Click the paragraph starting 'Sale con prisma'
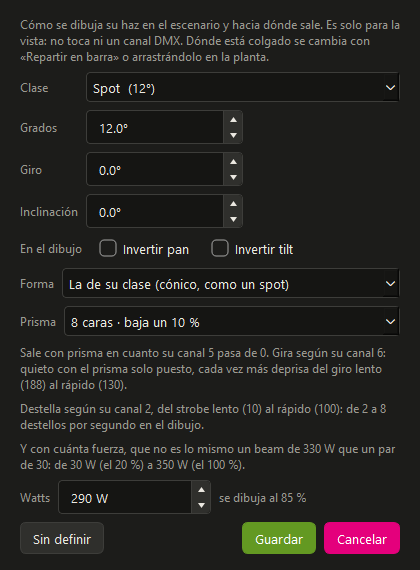Viewport: 420px width, 570px height. [x=203, y=369]
